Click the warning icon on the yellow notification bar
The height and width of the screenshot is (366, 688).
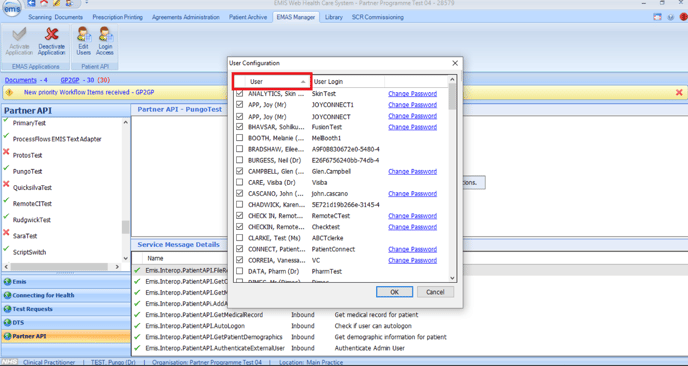click(x=10, y=93)
